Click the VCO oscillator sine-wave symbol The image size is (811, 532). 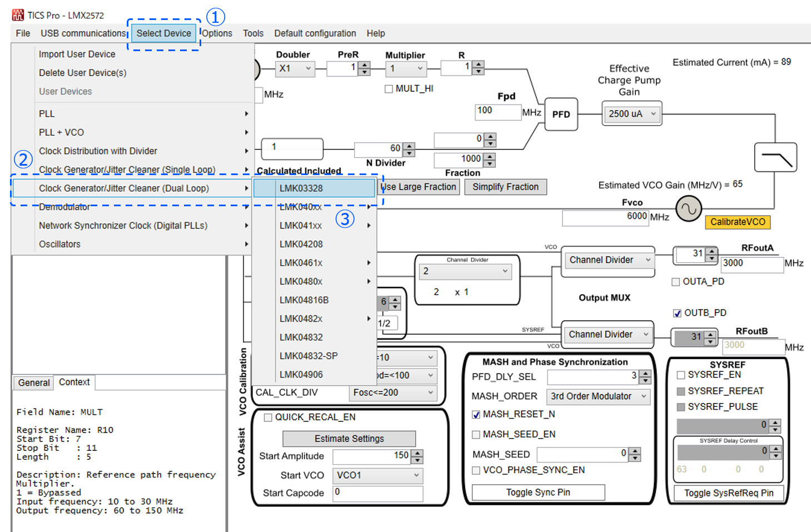click(688, 210)
